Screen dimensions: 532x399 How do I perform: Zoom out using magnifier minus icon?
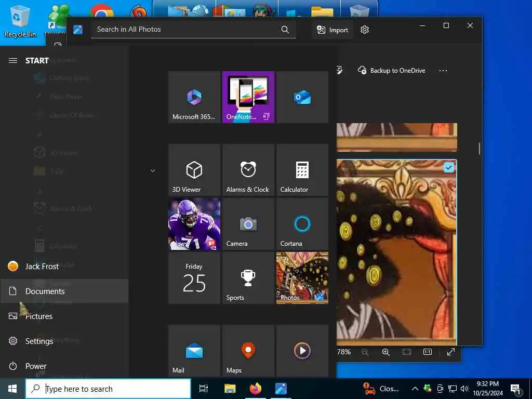(x=365, y=352)
